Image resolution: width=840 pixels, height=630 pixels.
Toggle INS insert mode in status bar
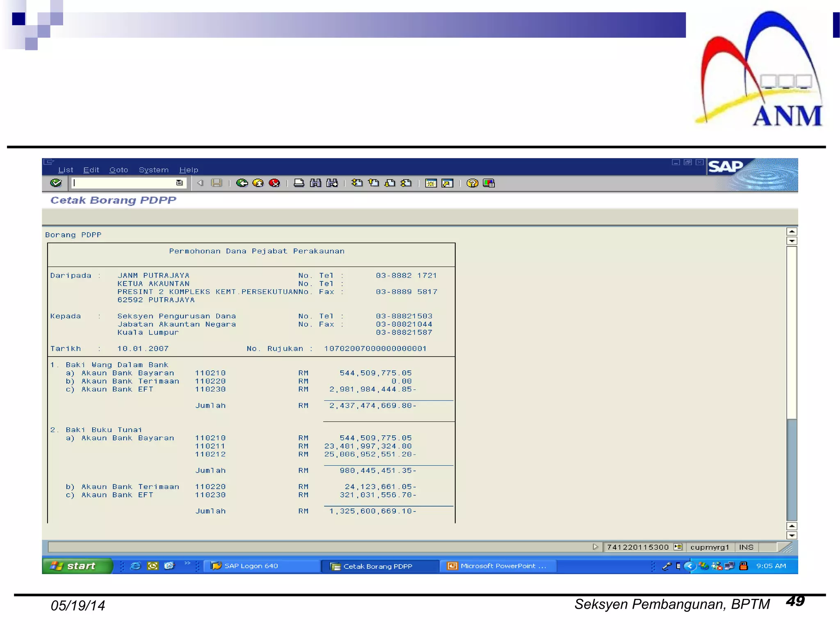tap(746, 547)
